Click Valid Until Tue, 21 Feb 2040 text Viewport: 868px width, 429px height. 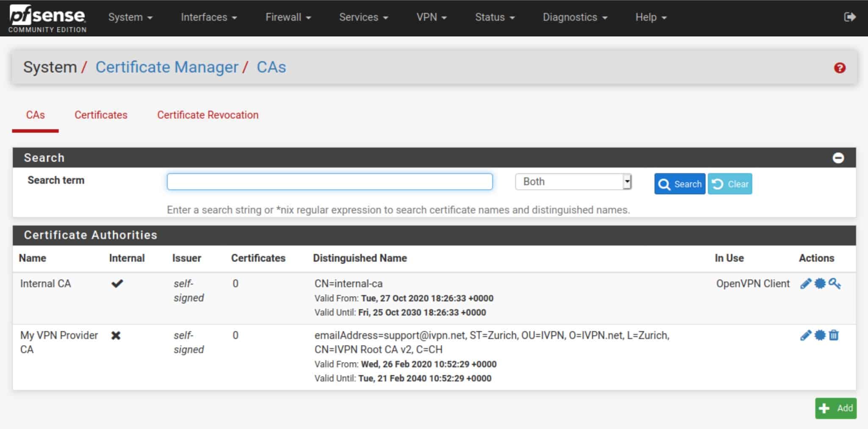tap(403, 378)
